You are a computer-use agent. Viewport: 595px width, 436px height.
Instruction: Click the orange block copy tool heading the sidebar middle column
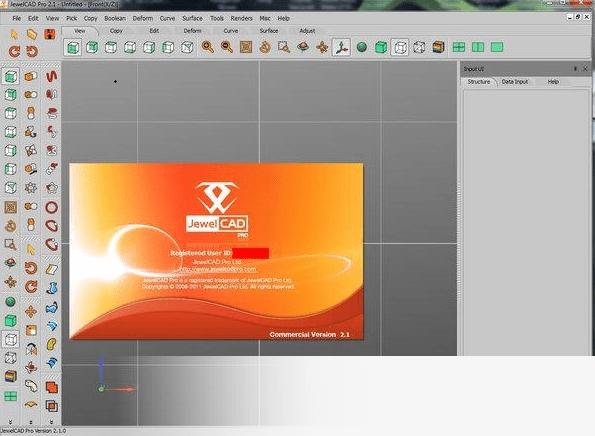(x=31, y=76)
